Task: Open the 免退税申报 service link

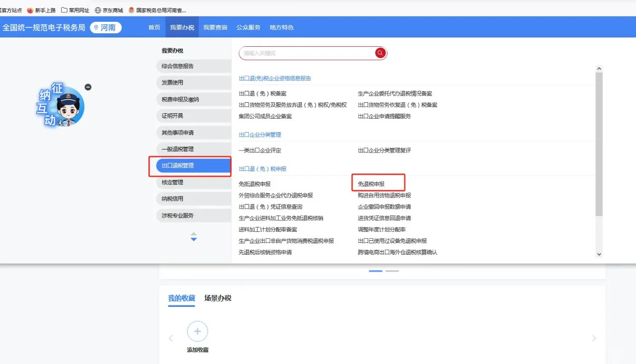Action: [x=371, y=183]
